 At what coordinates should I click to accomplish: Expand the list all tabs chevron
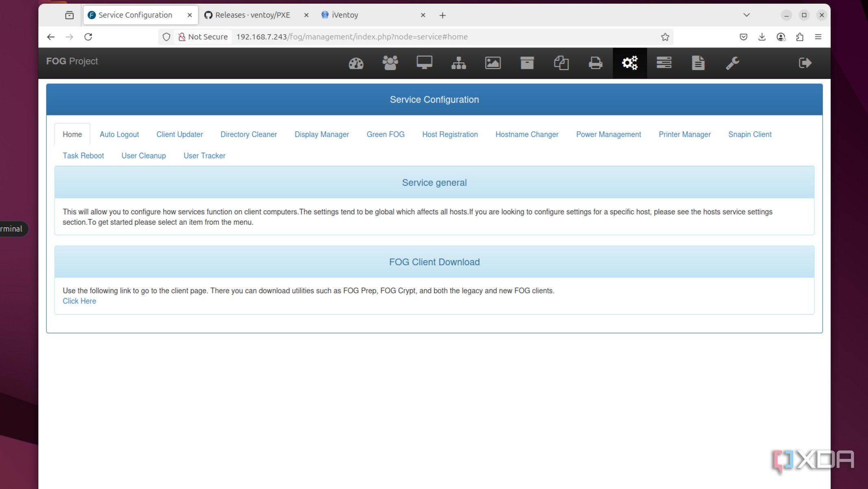tap(746, 15)
